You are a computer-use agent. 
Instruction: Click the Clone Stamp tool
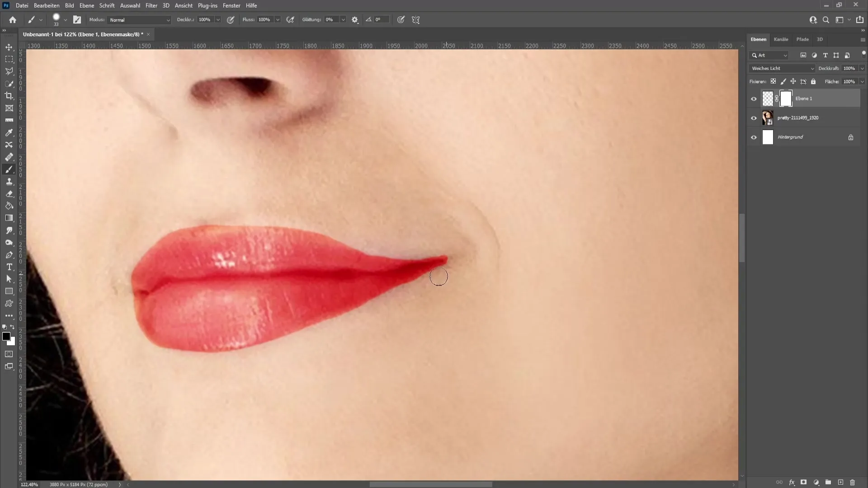(x=9, y=181)
